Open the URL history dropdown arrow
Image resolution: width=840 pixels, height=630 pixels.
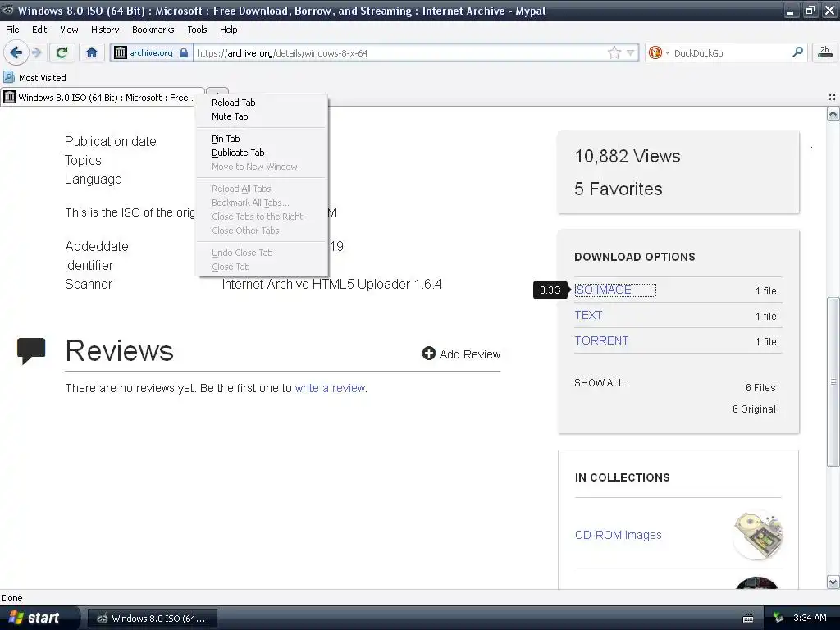pos(631,52)
